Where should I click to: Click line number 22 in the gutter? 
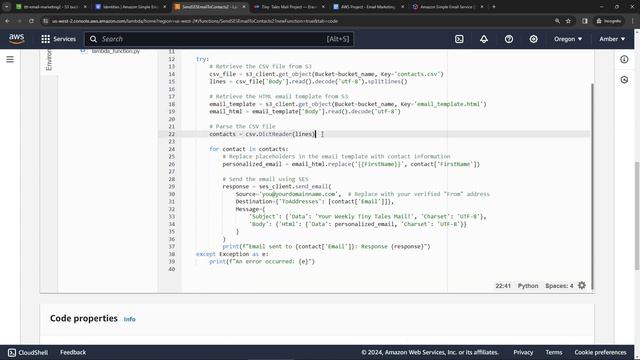[x=171, y=134]
